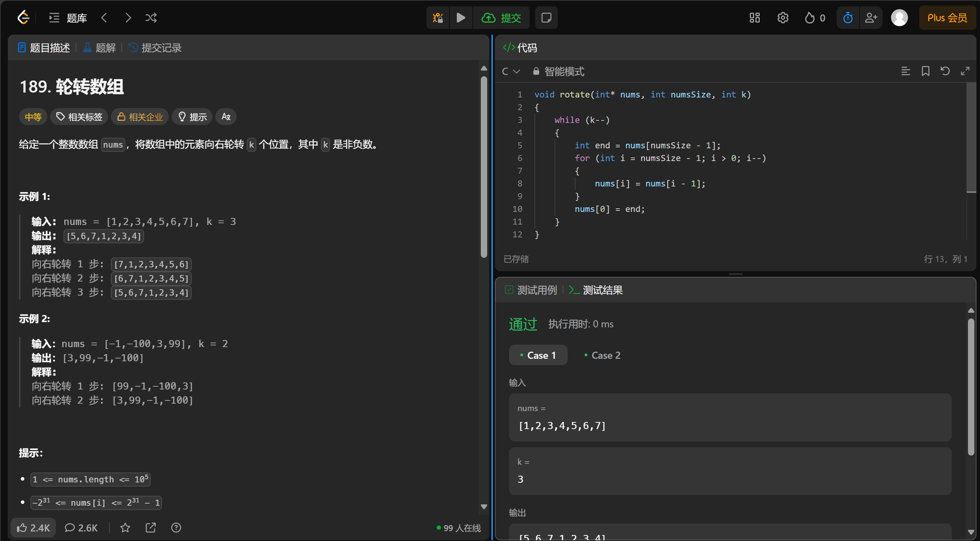Open the notes sticky icon

pos(546,18)
